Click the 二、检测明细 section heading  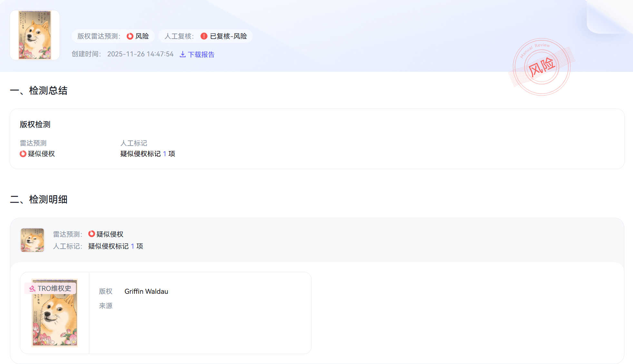point(39,199)
